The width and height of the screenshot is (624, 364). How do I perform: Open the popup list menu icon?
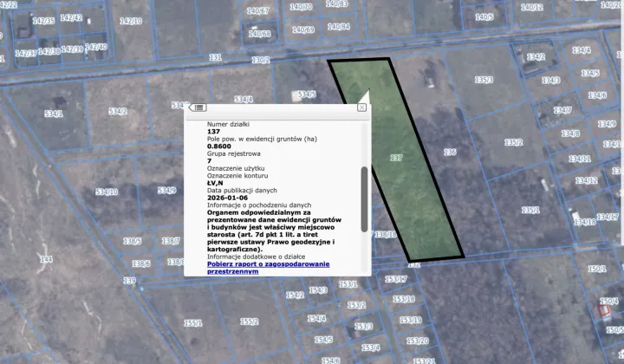[x=198, y=107]
